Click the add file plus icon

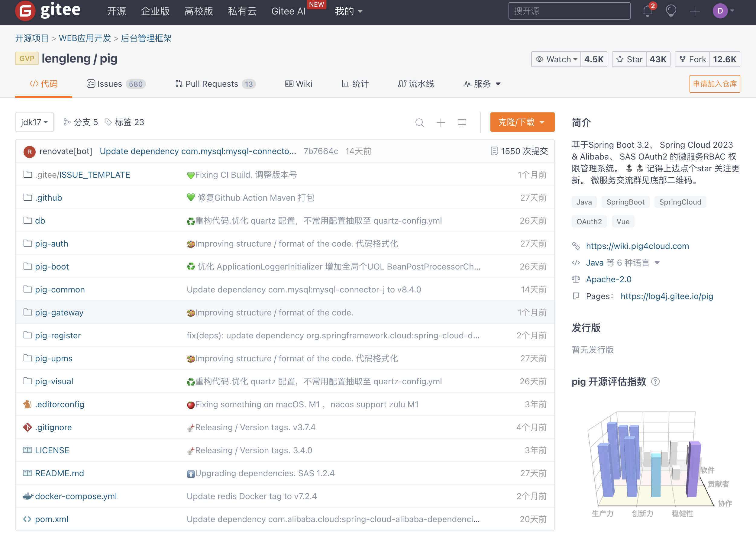coord(441,122)
